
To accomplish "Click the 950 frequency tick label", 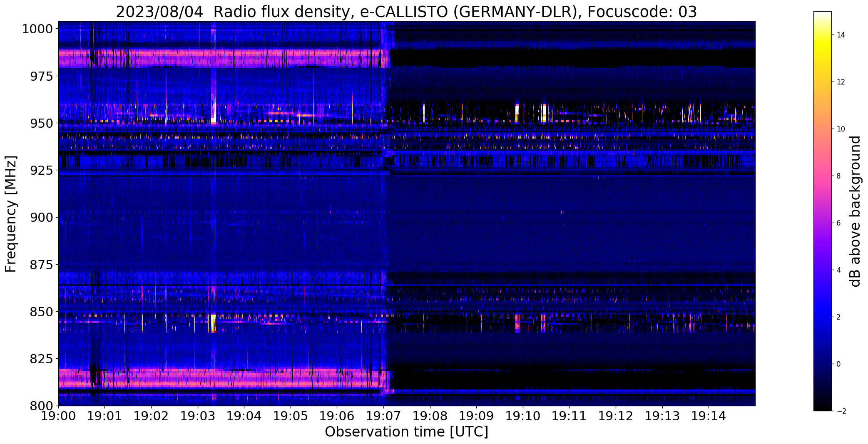I will 42,123.
